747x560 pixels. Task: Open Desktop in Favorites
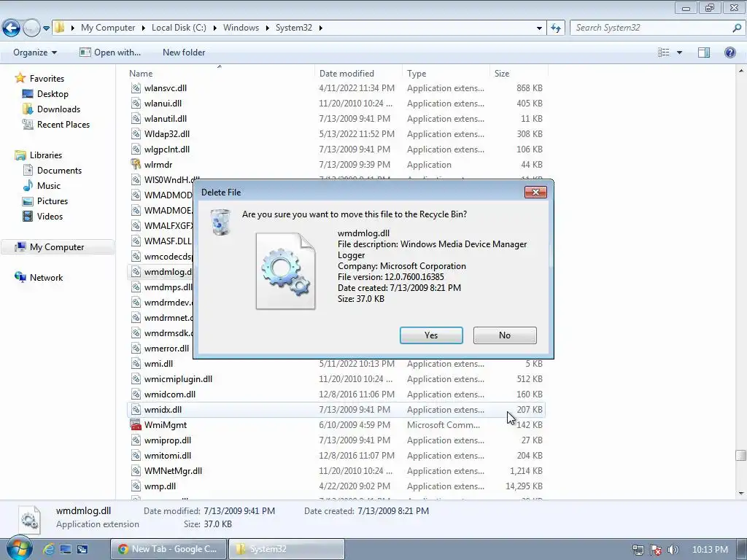[53, 94]
